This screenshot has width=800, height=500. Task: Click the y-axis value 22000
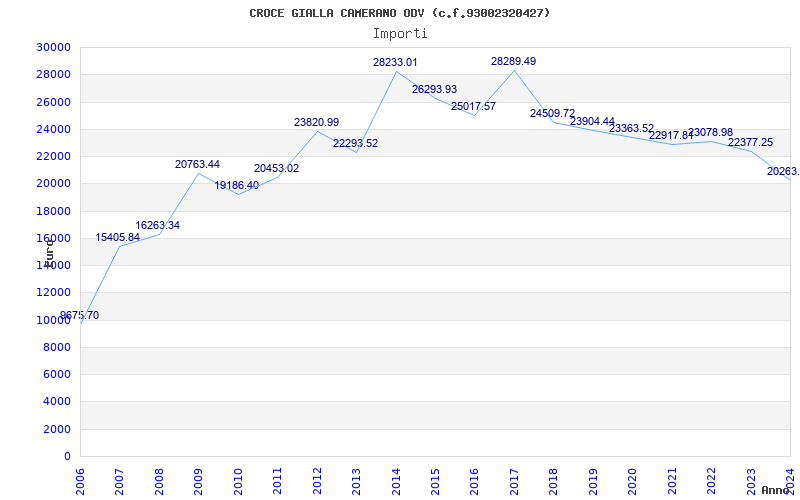point(54,156)
